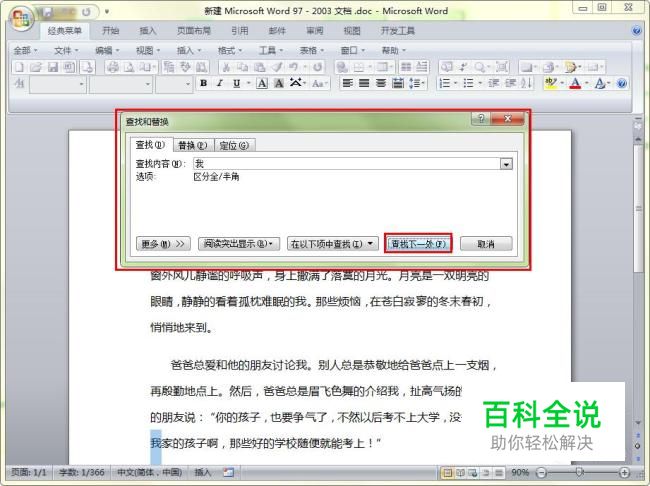Click the dialog help question button
The image size is (650, 486).
coord(481,119)
